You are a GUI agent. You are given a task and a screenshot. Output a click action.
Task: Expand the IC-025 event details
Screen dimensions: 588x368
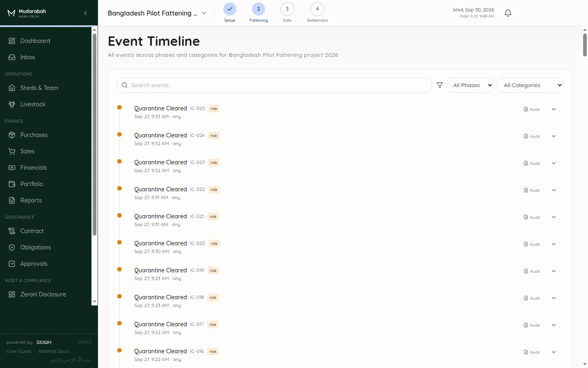pos(554,109)
